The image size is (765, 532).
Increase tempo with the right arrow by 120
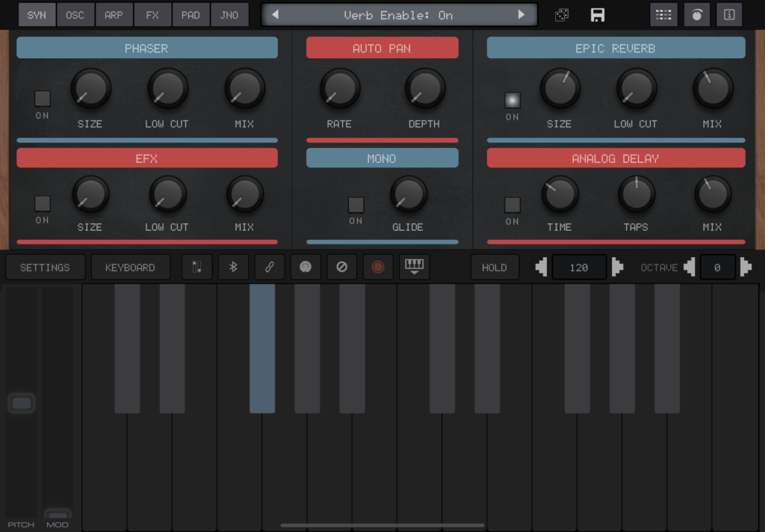[x=617, y=267]
